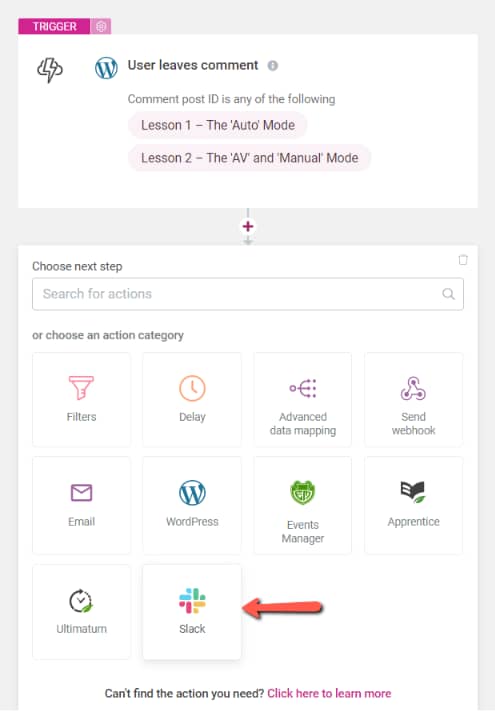Focus the Search for actions field
The height and width of the screenshot is (714, 495).
coord(248,294)
